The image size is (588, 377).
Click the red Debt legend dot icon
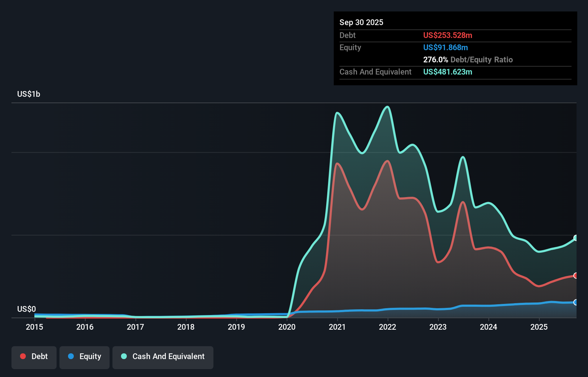23,356
